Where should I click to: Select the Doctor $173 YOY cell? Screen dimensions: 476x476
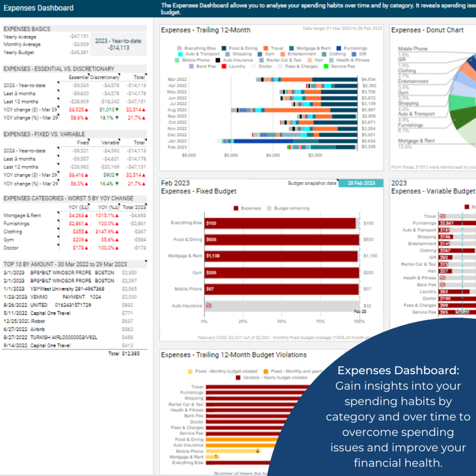tap(80, 248)
